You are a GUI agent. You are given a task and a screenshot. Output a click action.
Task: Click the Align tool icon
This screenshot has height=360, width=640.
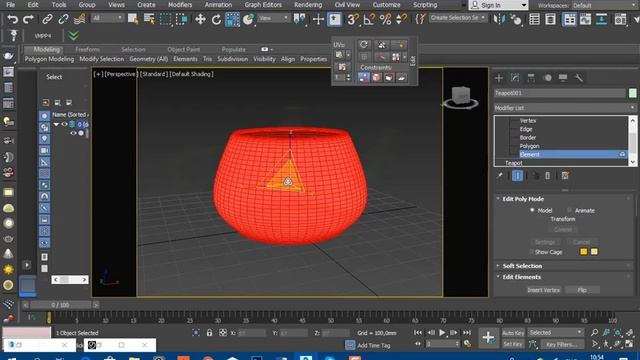(x=516, y=19)
